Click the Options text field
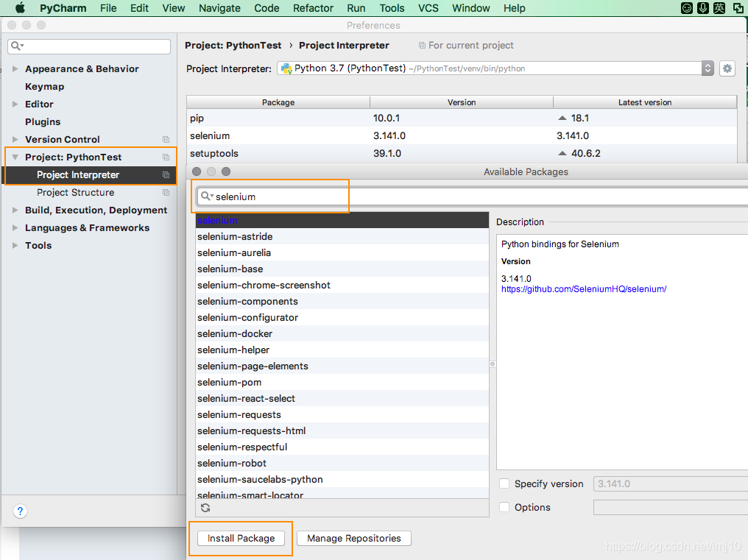748x560 pixels. (x=671, y=507)
